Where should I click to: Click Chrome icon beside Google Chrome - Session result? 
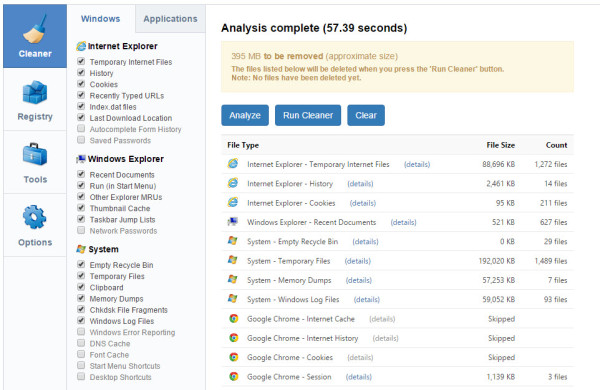coord(233,376)
